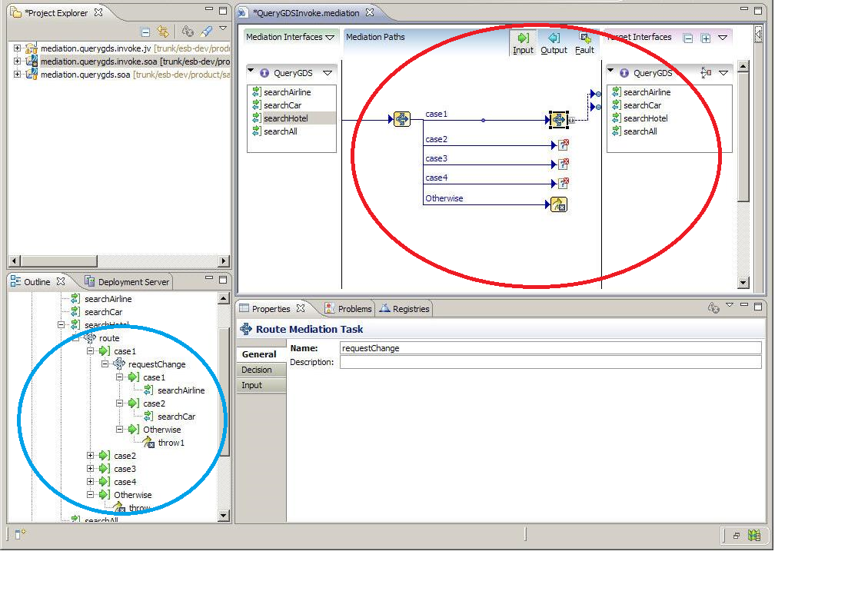Screen dimensions: 868x601
Task: Click Name field containing requestChange
Action: tap(550, 348)
